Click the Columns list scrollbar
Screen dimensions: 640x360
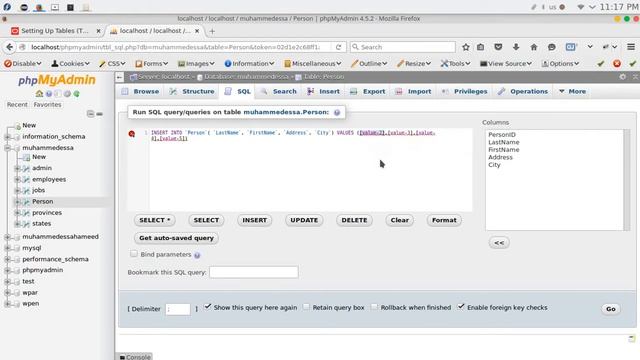[x=627, y=180]
